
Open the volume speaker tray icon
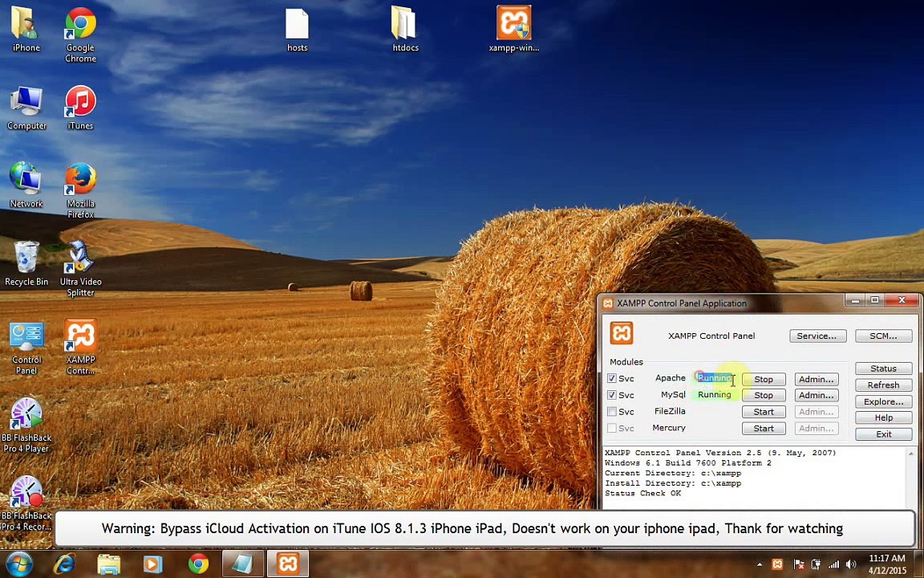click(x=850, y=564)
